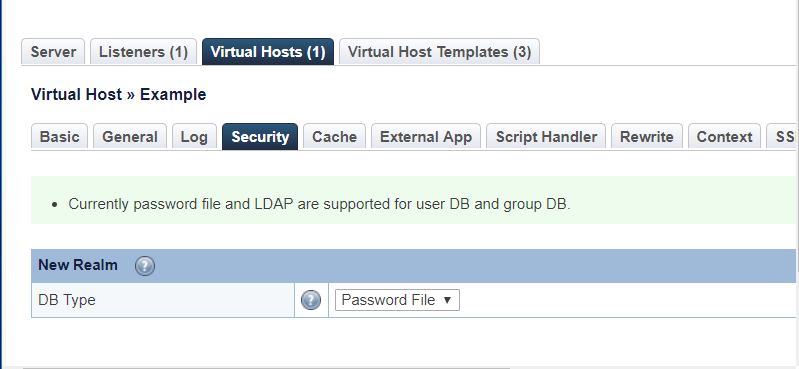Open the Log sub-tab
Viewport: 799px width, 369px height.
(194, 137)
